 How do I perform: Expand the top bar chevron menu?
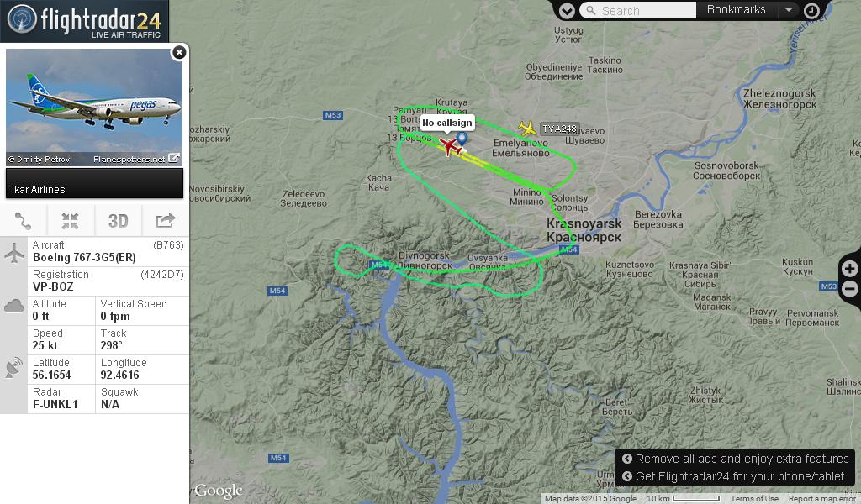point(567,10)
